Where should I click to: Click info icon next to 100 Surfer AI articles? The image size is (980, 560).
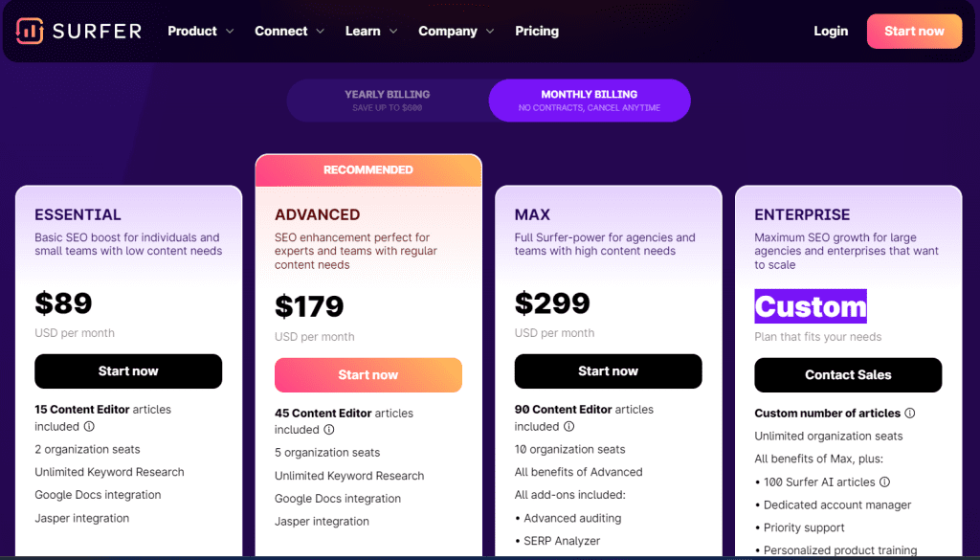tap(884, 482)
